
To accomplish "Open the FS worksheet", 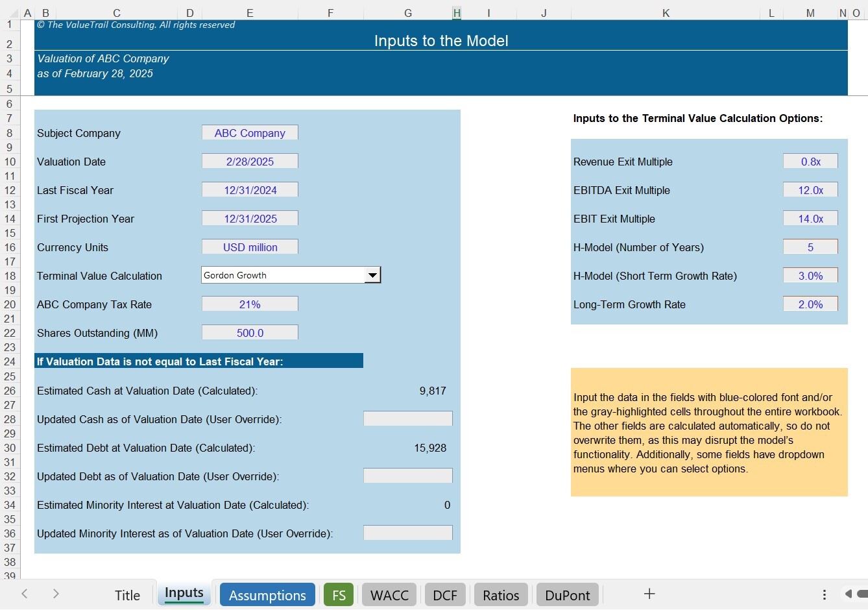I will 339,594.
